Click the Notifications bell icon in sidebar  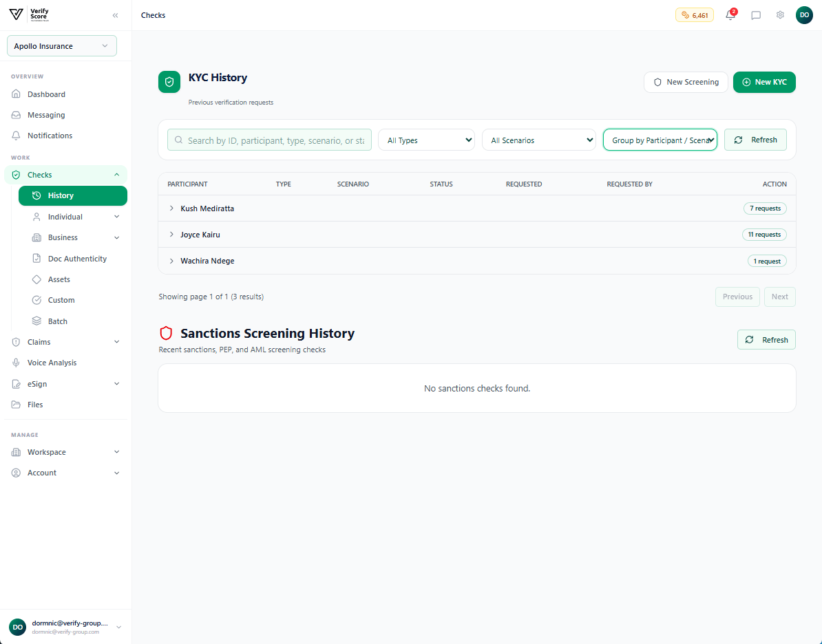pos(17,135)
